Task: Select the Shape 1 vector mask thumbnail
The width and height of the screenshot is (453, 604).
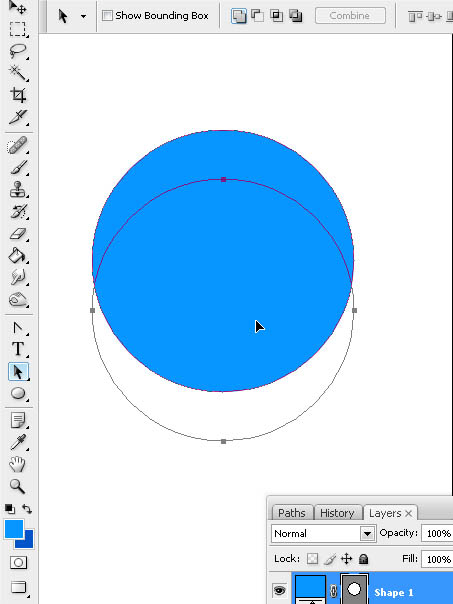Action: click(354, 589)
